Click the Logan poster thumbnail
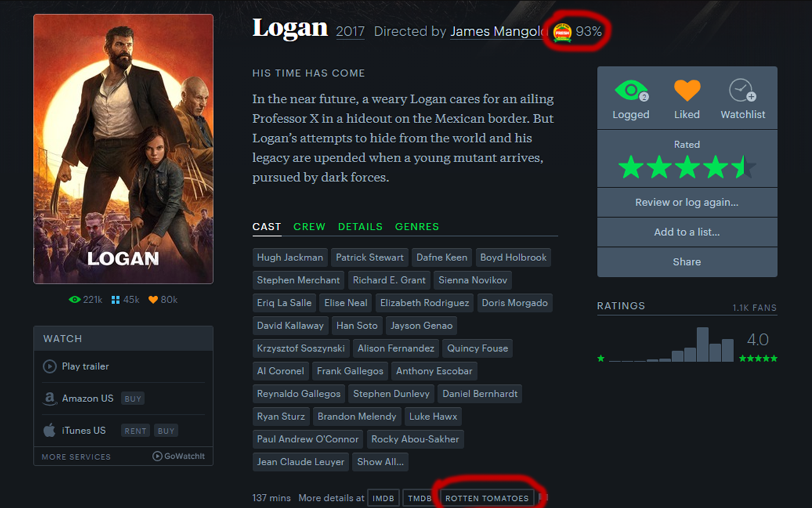Viewport: 812px width, 508px height. point(123,149)
